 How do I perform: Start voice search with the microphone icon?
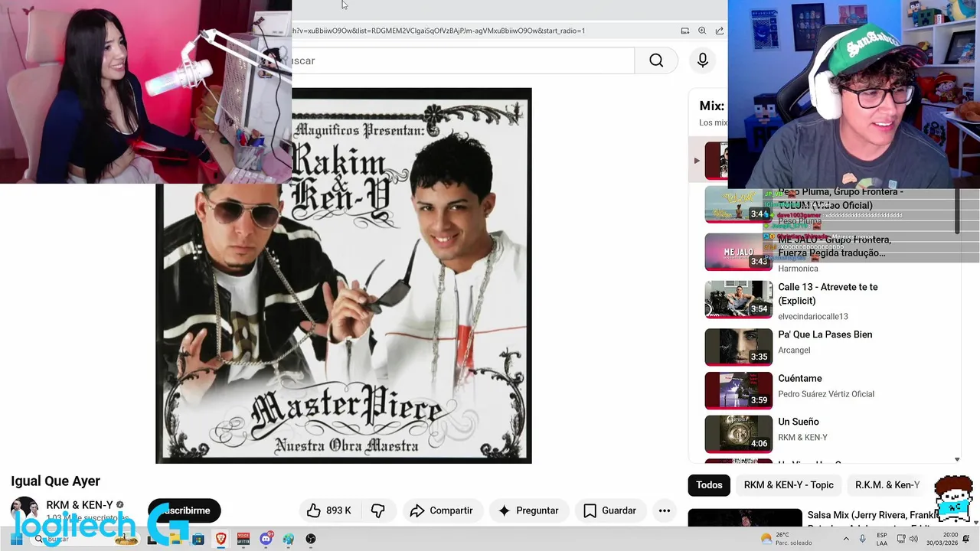pos(703,60)
